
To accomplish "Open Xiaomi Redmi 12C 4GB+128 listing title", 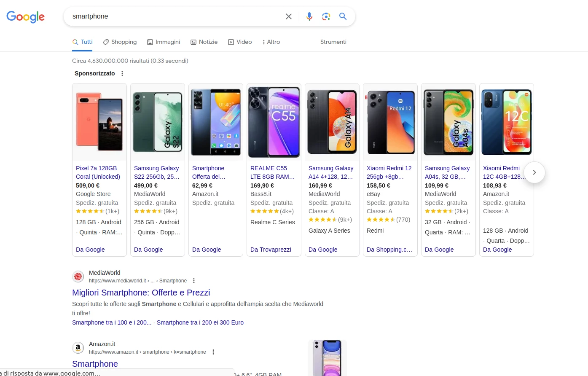I will (x=504, y=172).
